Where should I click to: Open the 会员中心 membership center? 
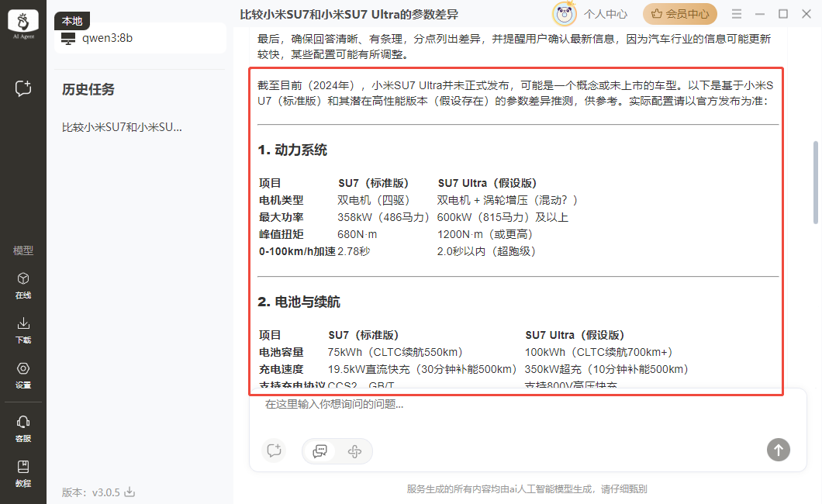[x=680, y=14]
